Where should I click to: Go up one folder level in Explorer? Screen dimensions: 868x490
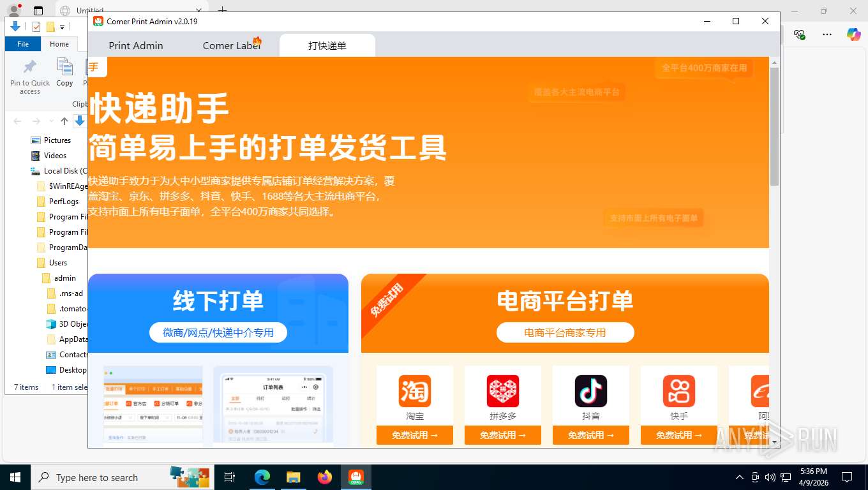tap(64, 121)
